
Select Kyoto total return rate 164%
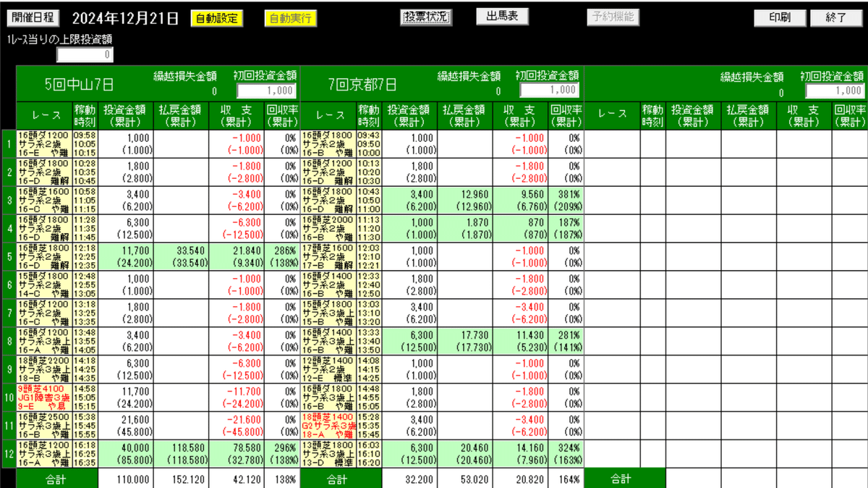coord(566,479)
